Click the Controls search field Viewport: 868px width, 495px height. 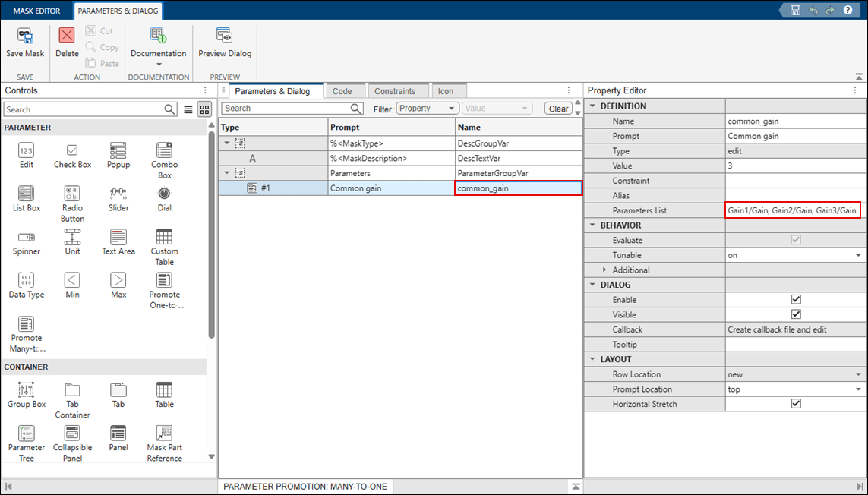tap(90, 109)
